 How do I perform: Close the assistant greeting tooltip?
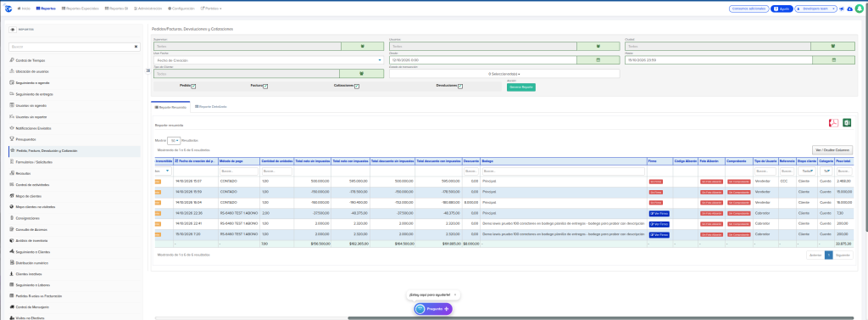coord(455,295)
